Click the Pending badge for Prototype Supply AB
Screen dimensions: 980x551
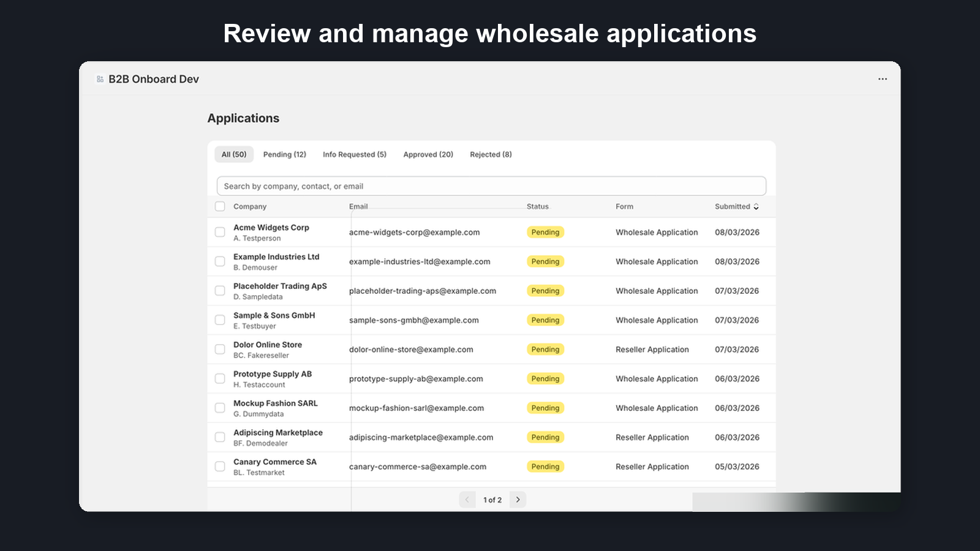click(545, 378)
